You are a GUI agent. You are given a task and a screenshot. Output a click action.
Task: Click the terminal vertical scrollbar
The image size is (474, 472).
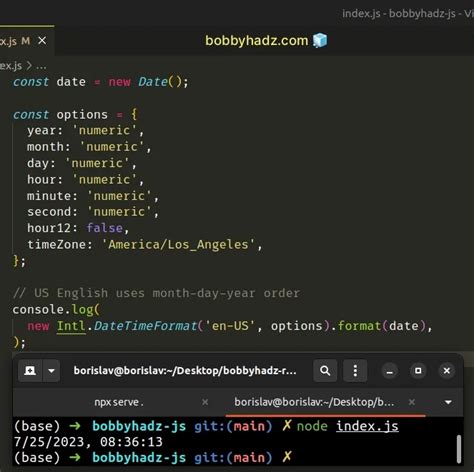(x=459, y=449)
